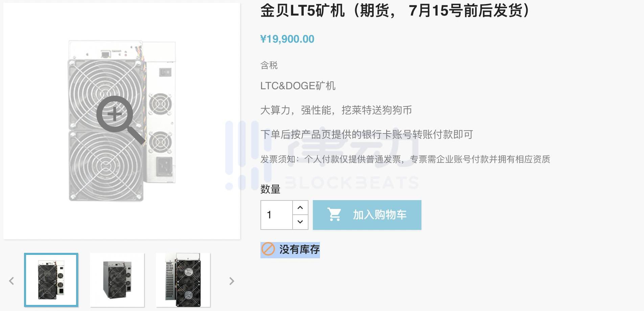The image size is (644, 311).
Task: Click the quantity input field
Action: pos(277,215)
